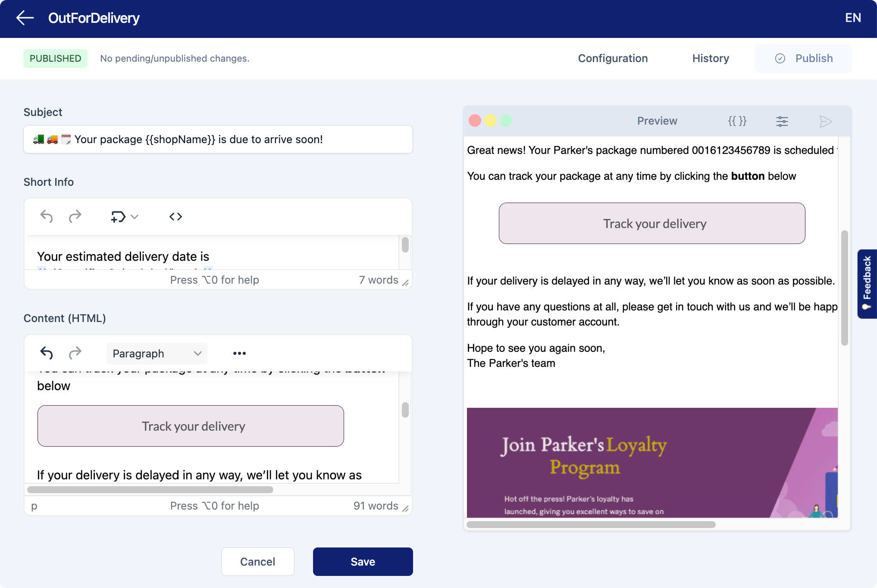Click the Publish checkmark toggle
This screenshot has width=877, height=588.
[780, 58]
